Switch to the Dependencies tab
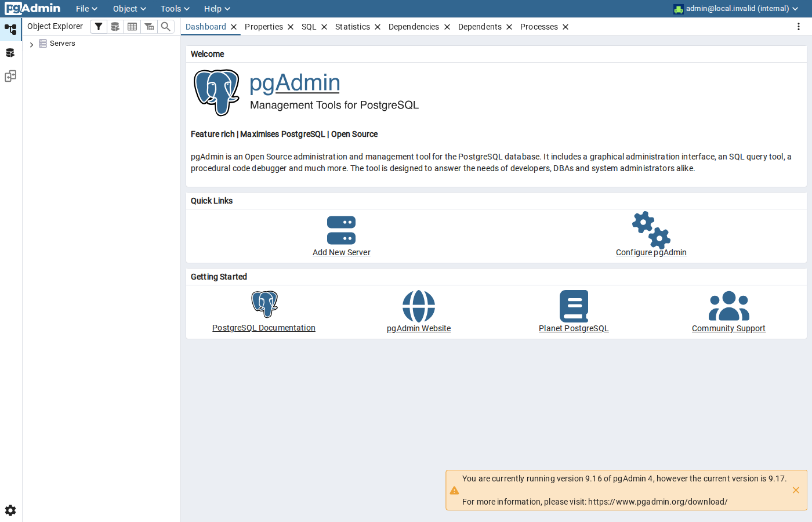The width and height of the screenshot is (812, 522). click(414, 27)
